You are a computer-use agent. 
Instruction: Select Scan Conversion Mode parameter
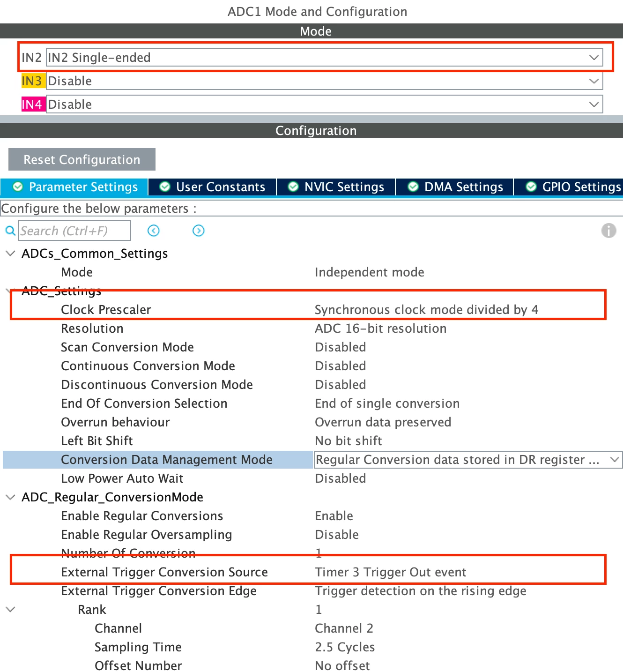[127, 347]
